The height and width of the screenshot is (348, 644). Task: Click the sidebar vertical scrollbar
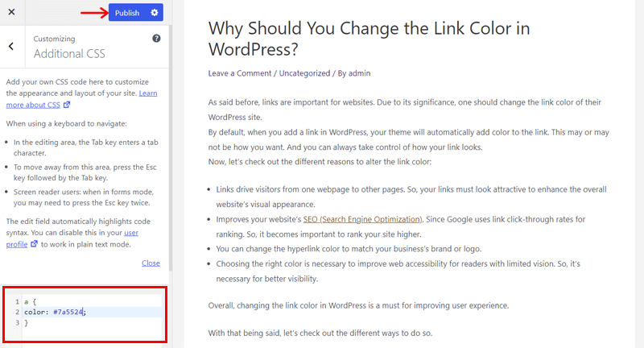tap(171, 148)
